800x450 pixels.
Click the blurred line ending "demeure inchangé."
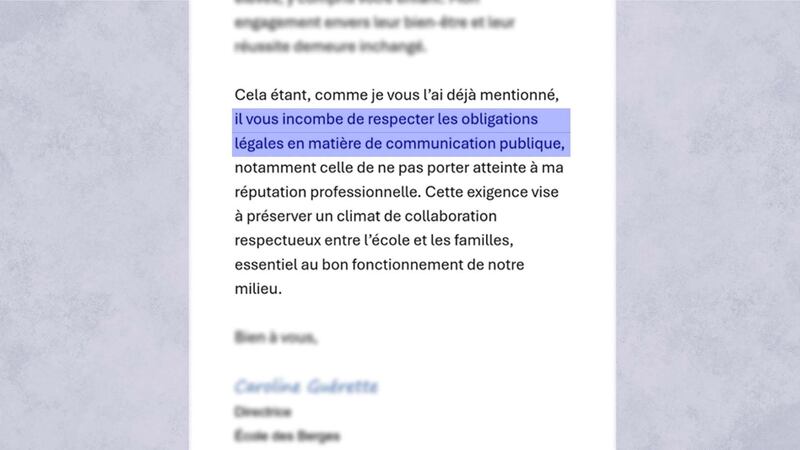coord(330,46)
